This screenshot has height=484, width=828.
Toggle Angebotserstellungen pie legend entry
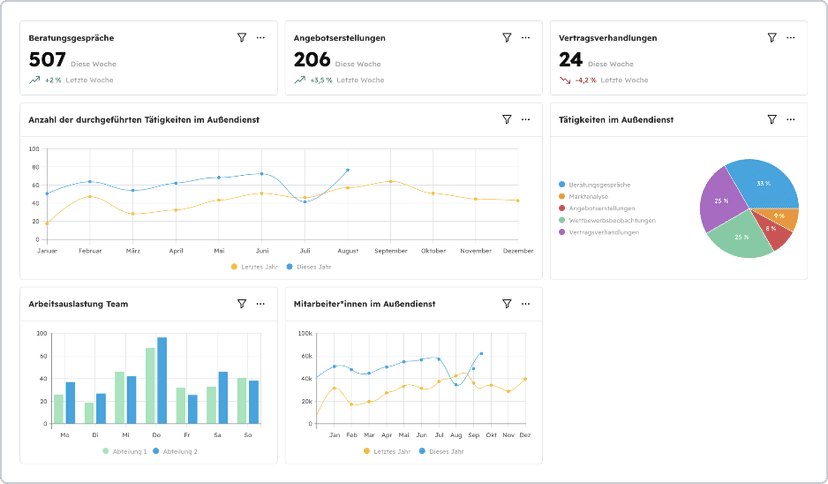(597, 208)
